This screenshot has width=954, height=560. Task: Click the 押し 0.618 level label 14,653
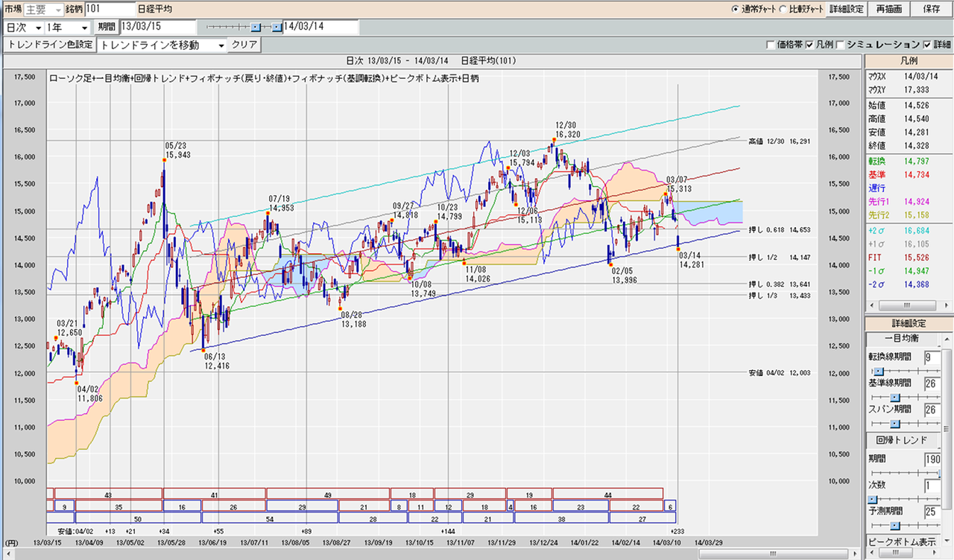pos(779,231)
